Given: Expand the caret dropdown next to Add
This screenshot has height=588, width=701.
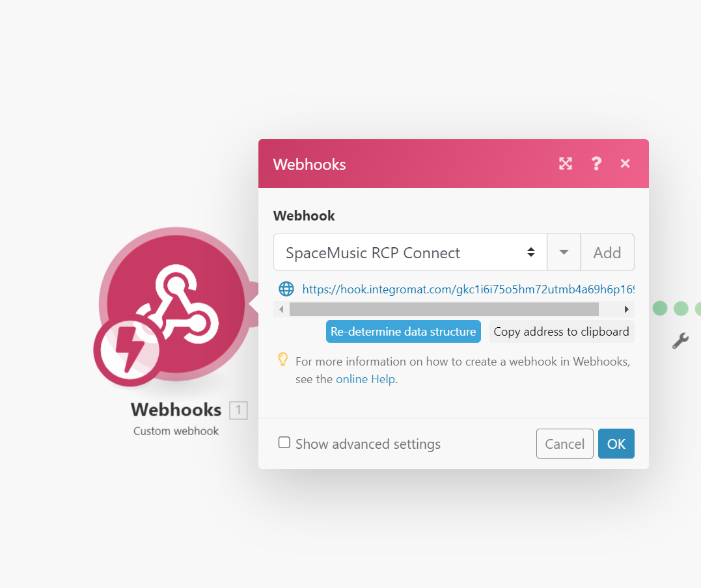Looking at the screenshot, I should [x=564, y=252].
